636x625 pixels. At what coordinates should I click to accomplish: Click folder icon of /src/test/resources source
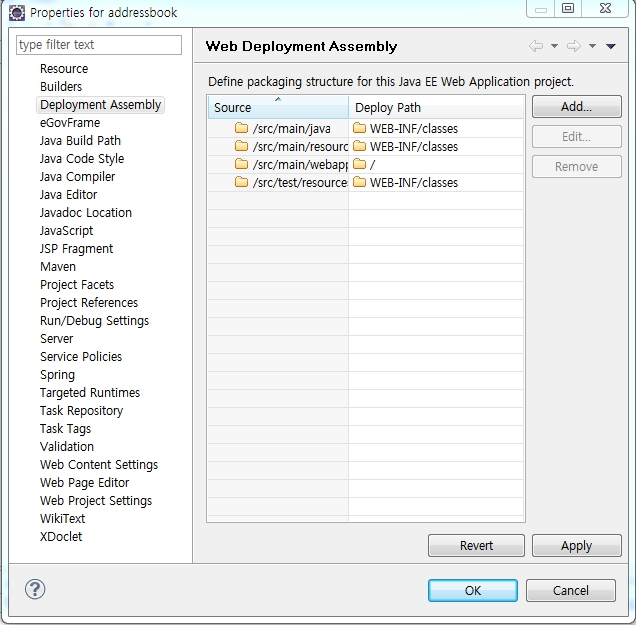click(x=241, y=182)
